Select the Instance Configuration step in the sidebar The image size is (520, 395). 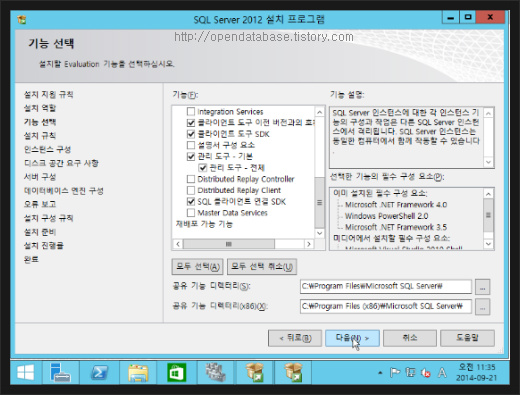(47, 149)
